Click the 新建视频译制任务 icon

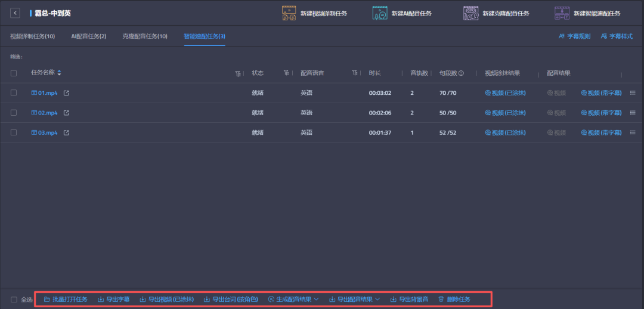coord(289,13)
